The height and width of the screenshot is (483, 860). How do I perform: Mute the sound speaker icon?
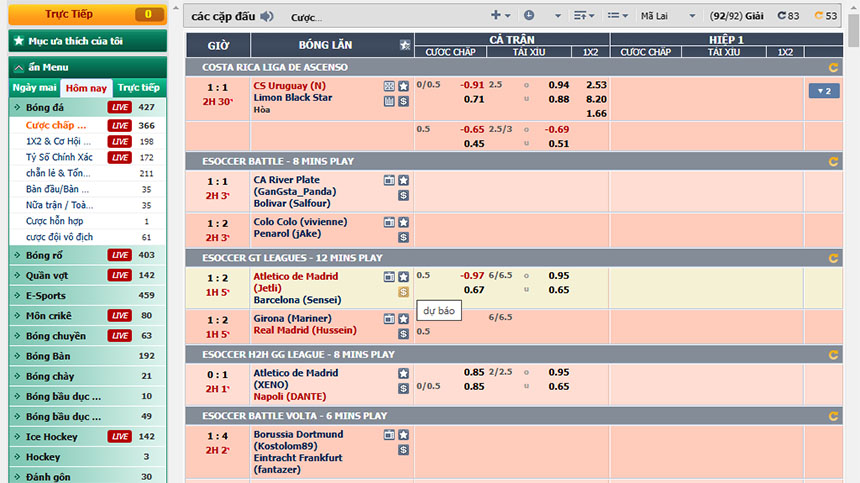pos(267,16)
